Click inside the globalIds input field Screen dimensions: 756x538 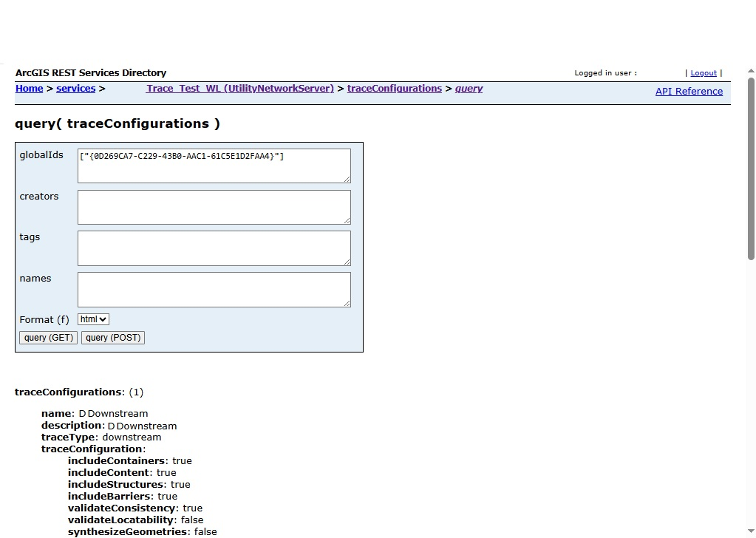coord(214,166)
